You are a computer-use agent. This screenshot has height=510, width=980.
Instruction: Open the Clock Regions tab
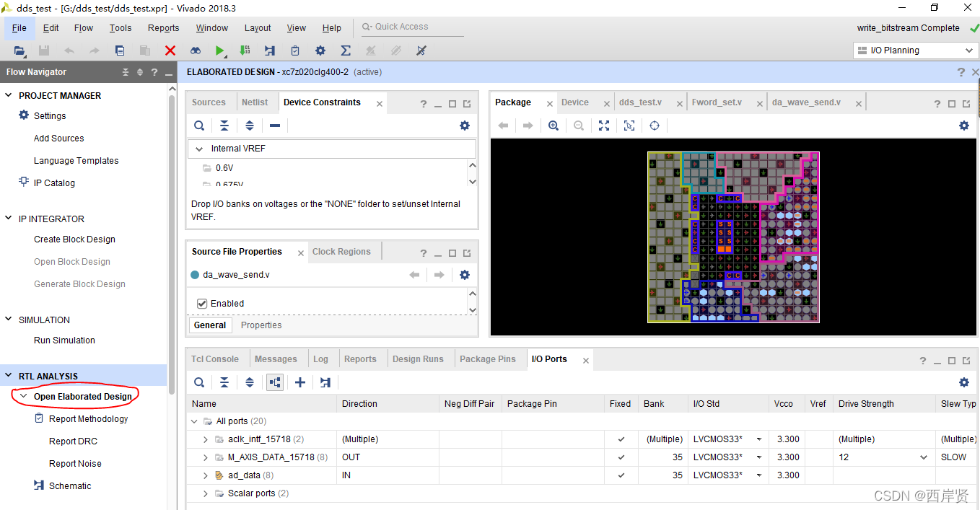pos(341,252)
